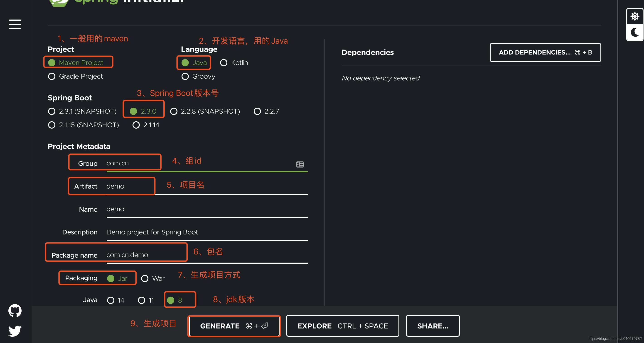Screen dimensions: 644x343
Task: Click the Group field contact card icon
Action: tap(300, 164)
